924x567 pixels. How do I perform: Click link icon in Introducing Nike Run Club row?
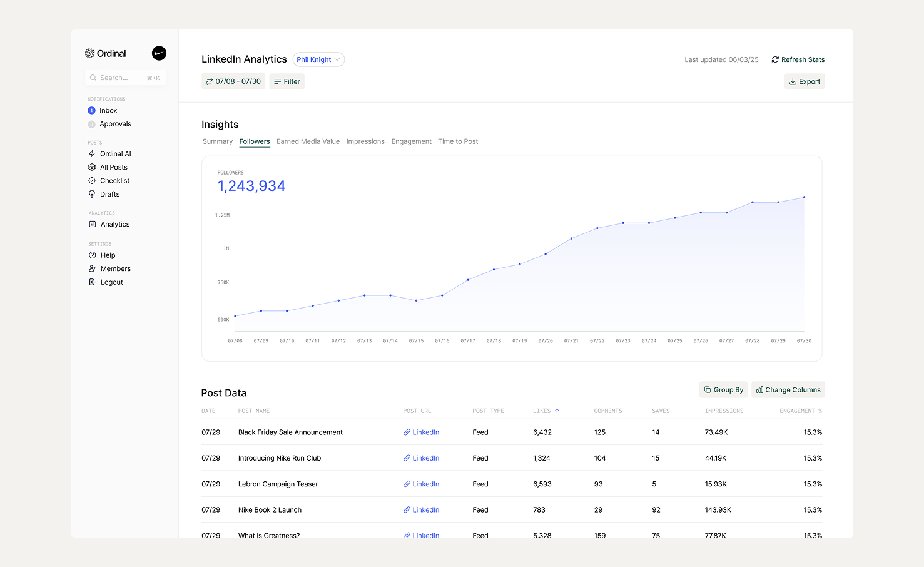point(407,458)
